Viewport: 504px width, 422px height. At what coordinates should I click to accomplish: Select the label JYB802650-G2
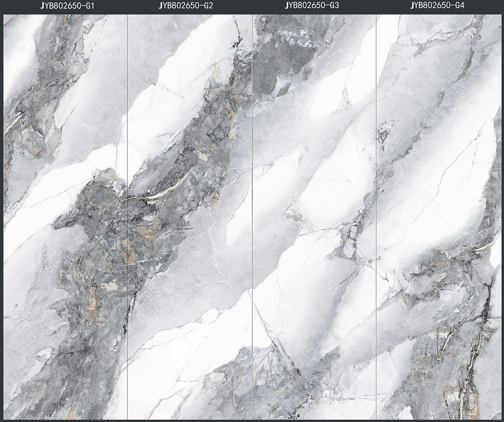coord(186,6)
